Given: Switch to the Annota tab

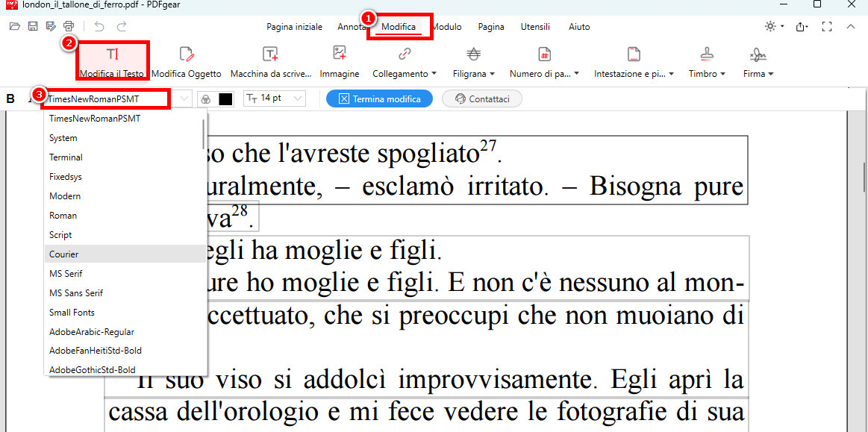Looking at the screenshot, I should click(x=352, y=26).
